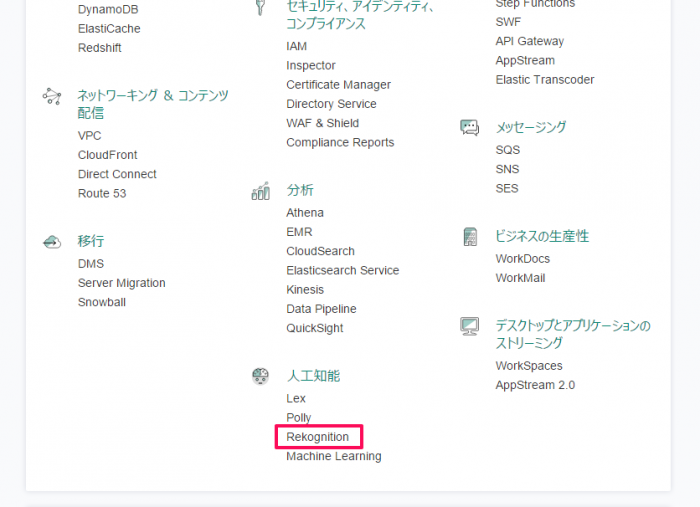Open WorkDocs service
The height and width of the screenshot is (507, 700).
522,259
